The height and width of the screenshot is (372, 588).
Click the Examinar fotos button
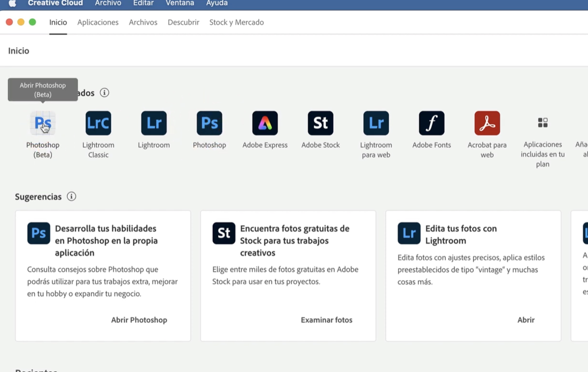pyautogui.click(x=326, y=320)
